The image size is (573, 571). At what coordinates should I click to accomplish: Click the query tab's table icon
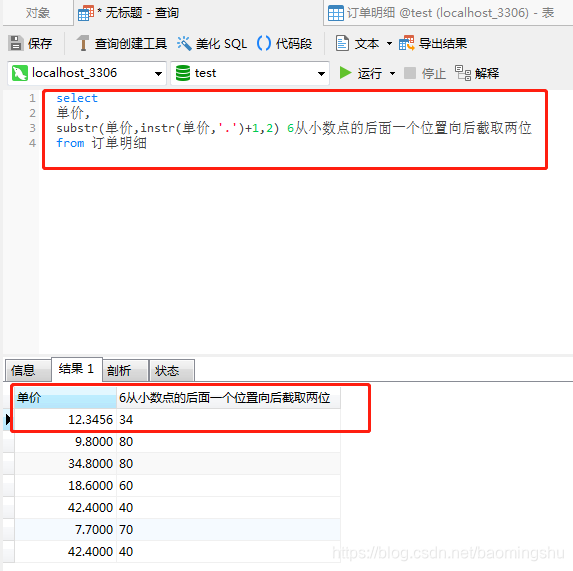tap(86, 13)
